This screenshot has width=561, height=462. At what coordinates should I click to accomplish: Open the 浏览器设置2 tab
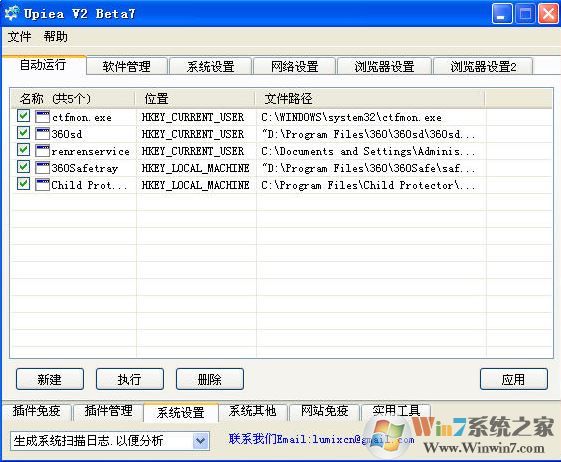pyautogui.click(x=483, y=66)
